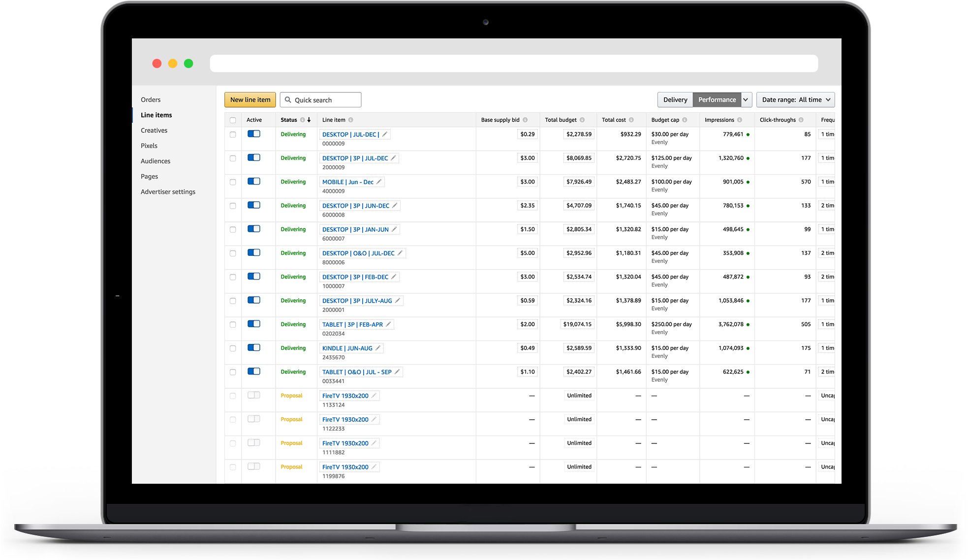968x560 pixels.
Task: Open Creatives in the sidebar
Action: [x=154, y=130]
